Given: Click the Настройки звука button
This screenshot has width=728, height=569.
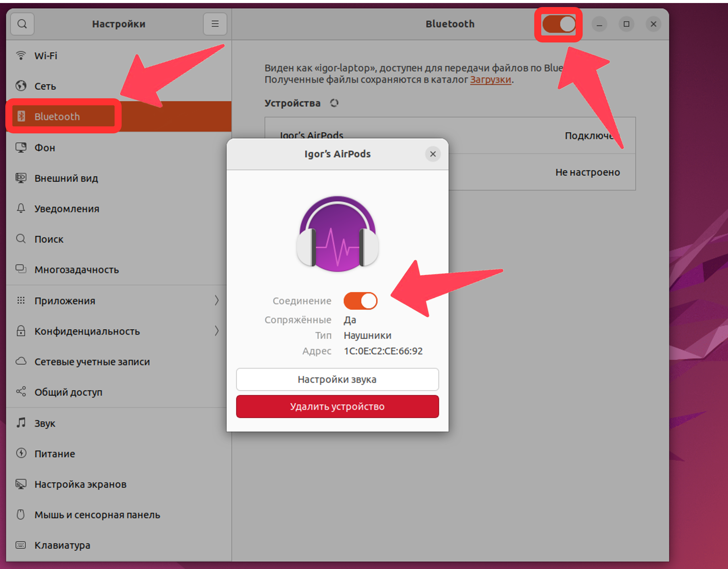Looking at the screenshot, I should point(337,379).
